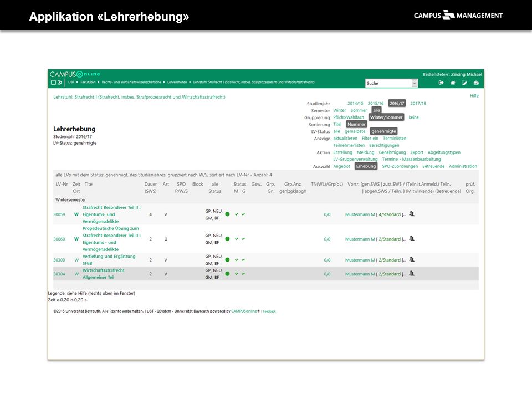Image resolution: width=532 pixels, height=399 pixels.
Task: Open the Administration link
Action: [x=463, y=166]
